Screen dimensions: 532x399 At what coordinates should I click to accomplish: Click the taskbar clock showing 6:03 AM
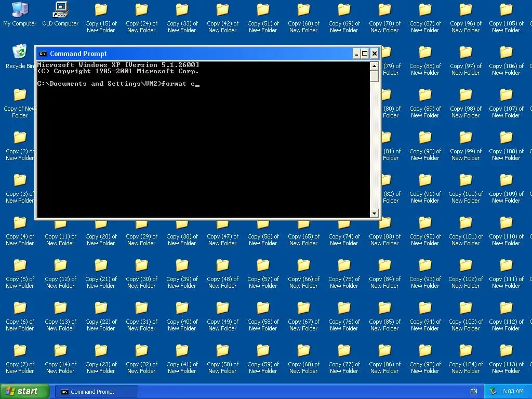[513, 392]
